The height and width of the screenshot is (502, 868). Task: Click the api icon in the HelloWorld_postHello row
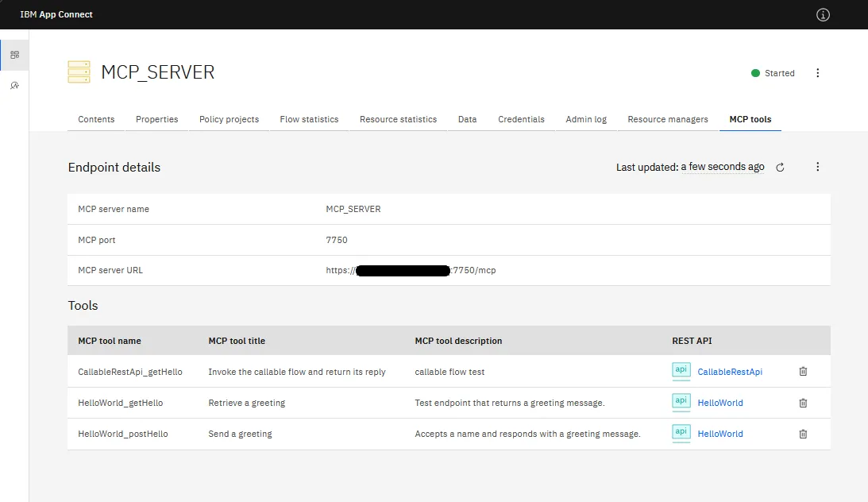pyautogui.click(x=681, y=433)
